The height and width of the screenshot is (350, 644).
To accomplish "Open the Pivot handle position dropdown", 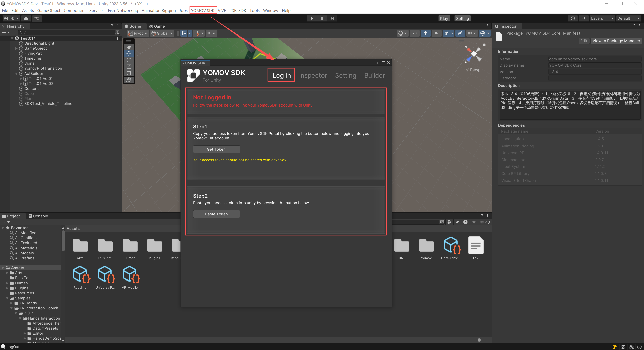I will [x=138, y=33].
